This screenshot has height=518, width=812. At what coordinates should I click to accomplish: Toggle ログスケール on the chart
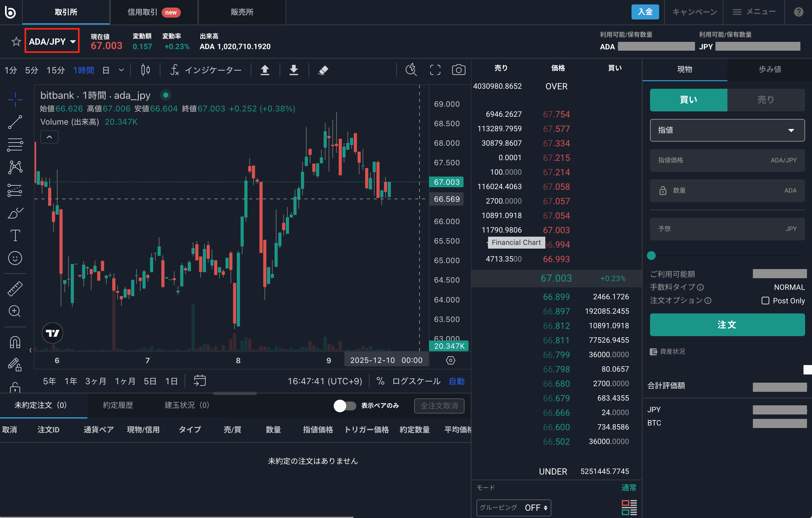pyautogui.click(x=416, y=381)
